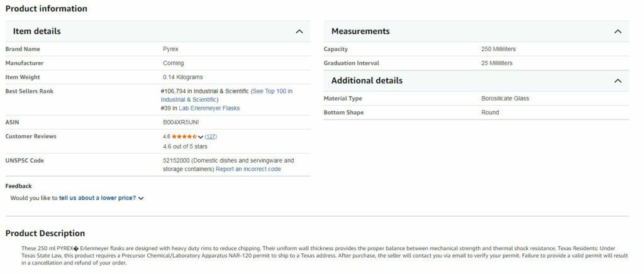This screenshot has height=274, width=644.
Task: Open Lab Erlenmeyer Flasks category link
Action: pos(209,108)
